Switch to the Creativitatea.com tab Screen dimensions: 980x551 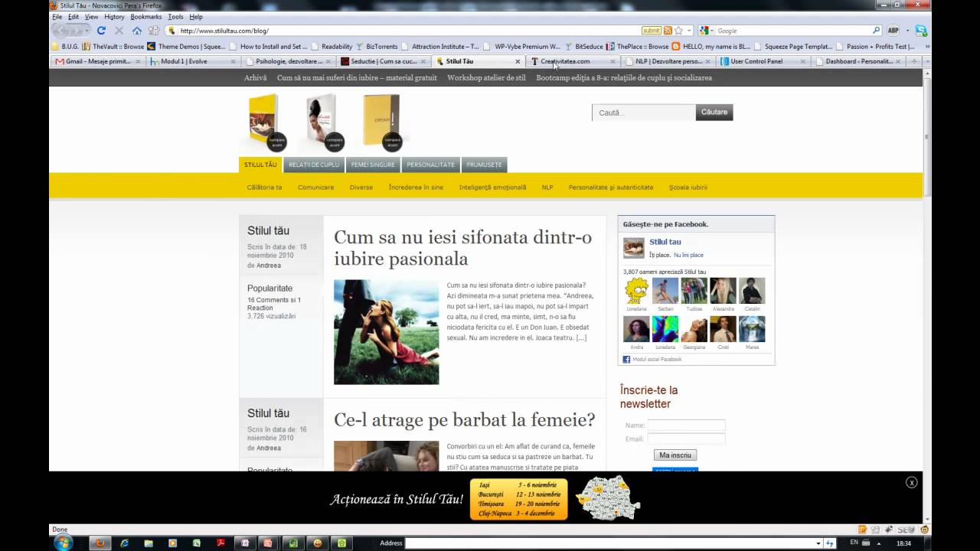(571, 61)
